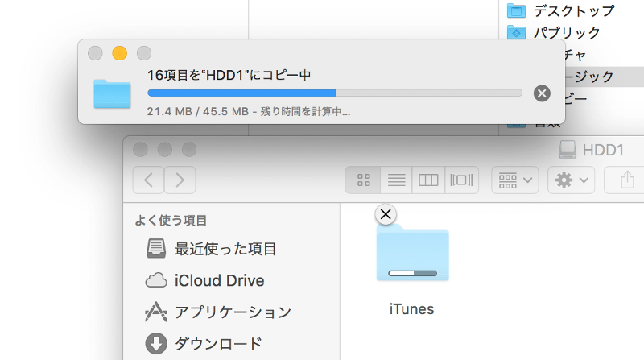Viewport: 644px width, 360px height.
Task: Open the arrange items dropdown
Action: coord(515,180)
